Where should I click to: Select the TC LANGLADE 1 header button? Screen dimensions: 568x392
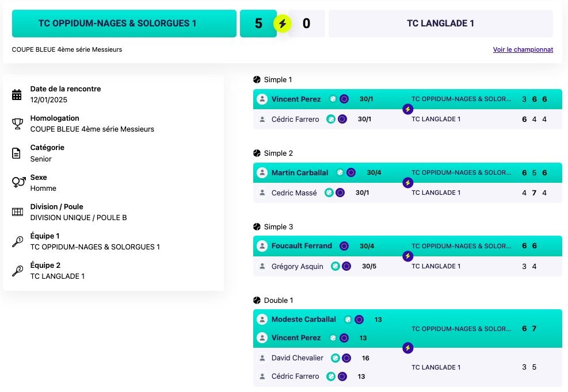[440, 24]
